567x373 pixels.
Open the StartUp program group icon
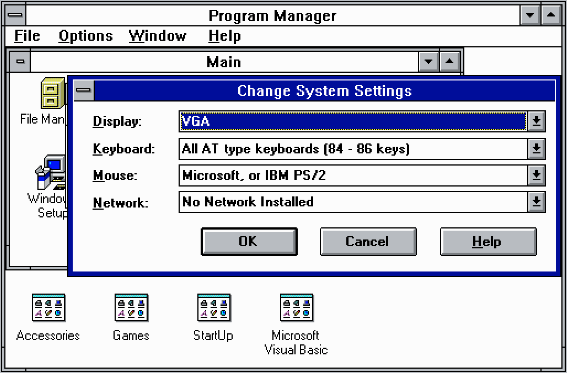click(x=214, y=308)
